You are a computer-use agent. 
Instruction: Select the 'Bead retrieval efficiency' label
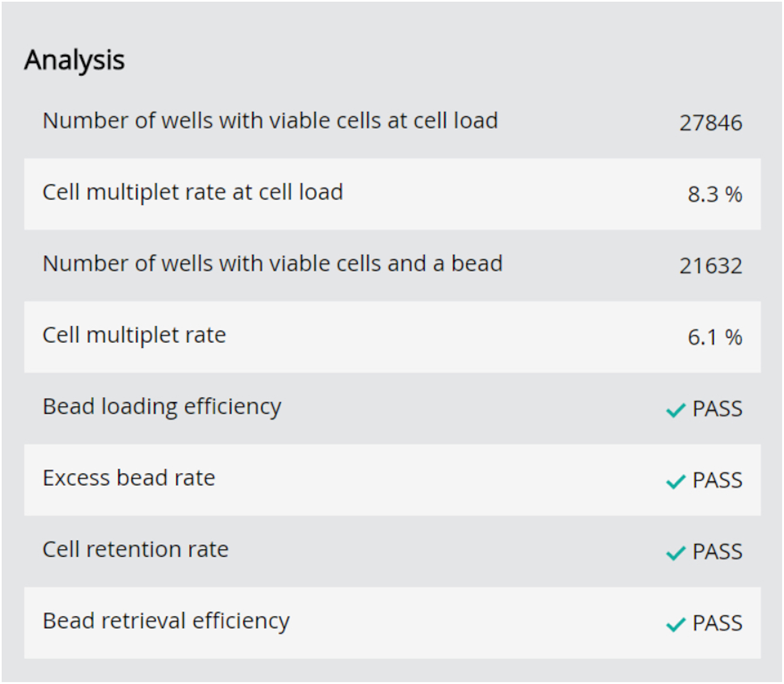pos(166,622)
